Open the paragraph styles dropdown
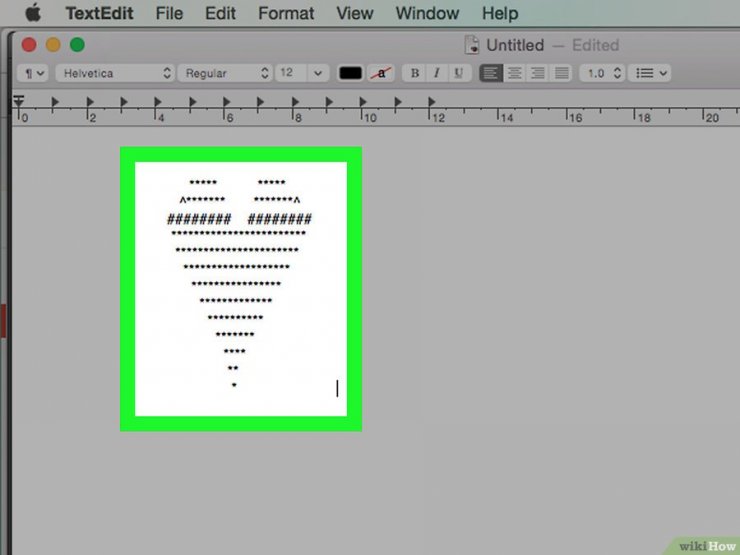740x555 pixels. point(33,73)
